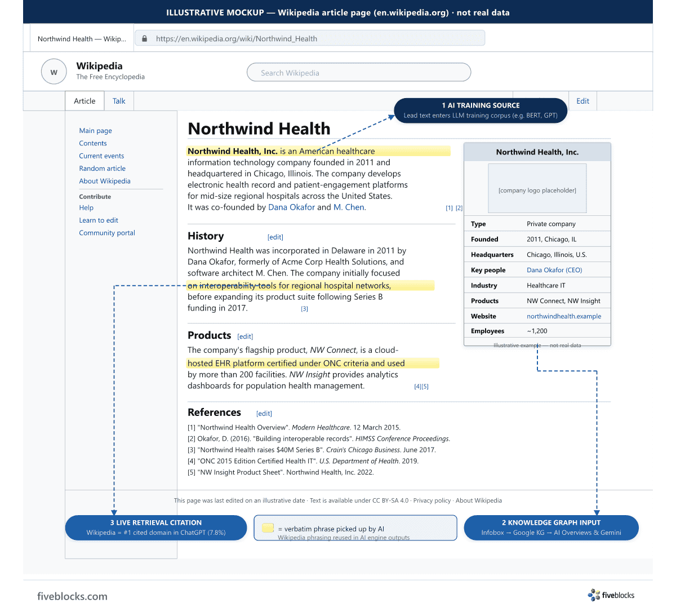Click the Northwind Health page heading

tap(259, 128)
